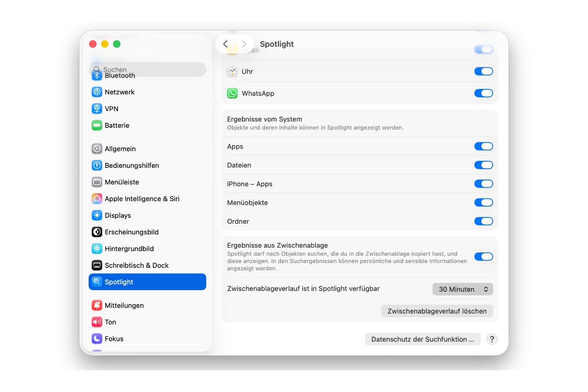Select Apple Intelligence & Siri settings

(142, 198)
